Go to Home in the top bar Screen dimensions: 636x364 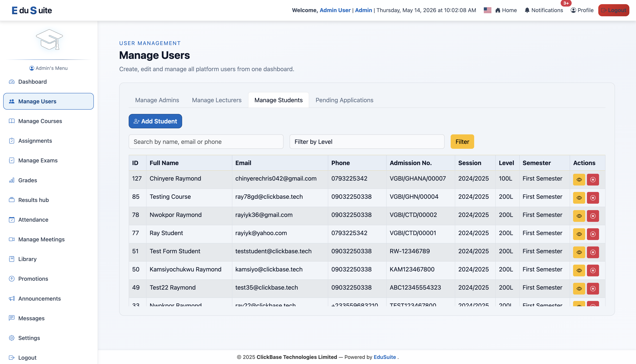tap(506, 10)
